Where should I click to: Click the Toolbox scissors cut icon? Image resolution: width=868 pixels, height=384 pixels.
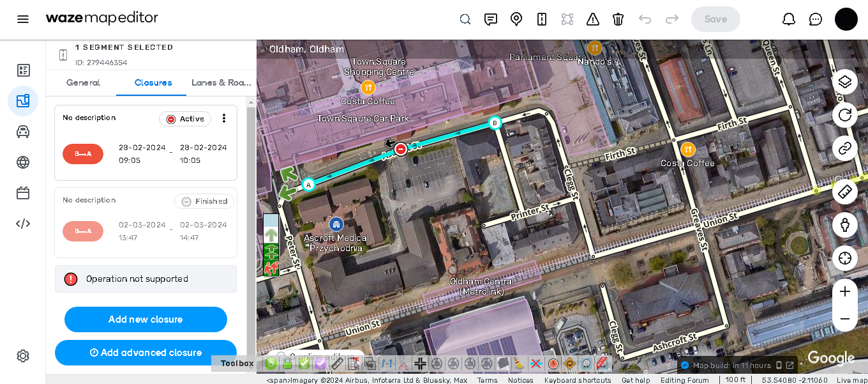click(x=403, y=364)
